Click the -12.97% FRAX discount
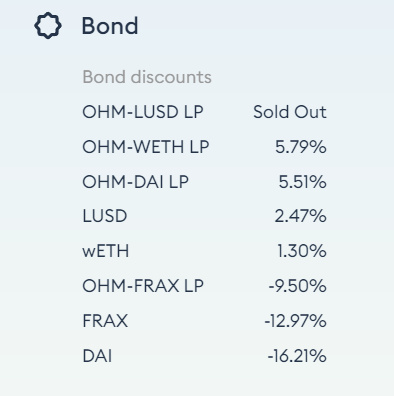This screenshot has height=396, width=394. [295, 321]
